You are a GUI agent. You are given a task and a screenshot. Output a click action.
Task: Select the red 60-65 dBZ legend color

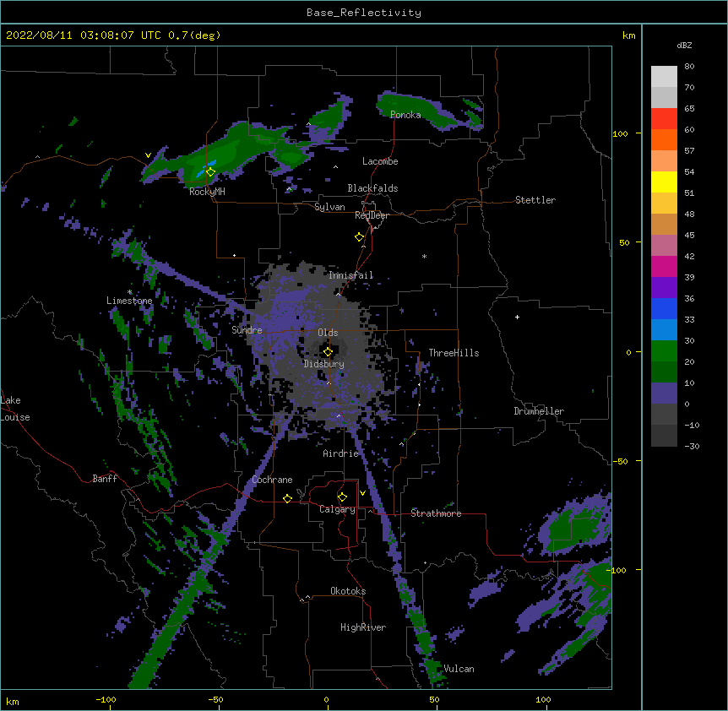[x=664, y=119]
